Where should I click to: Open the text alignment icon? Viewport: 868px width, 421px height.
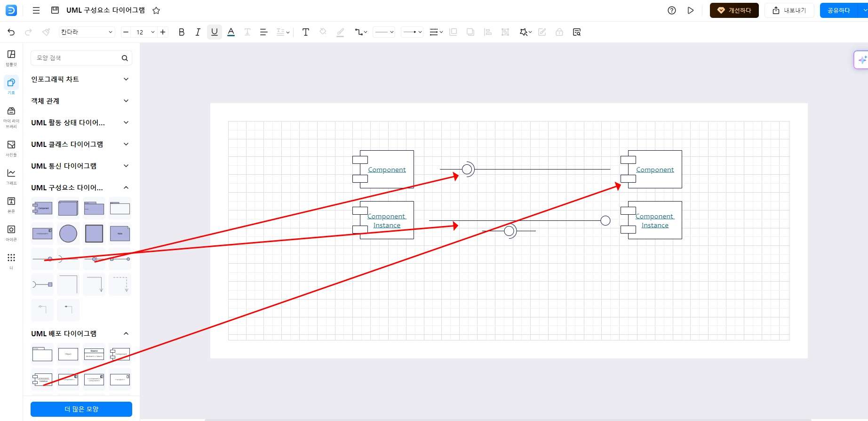click(x=263, y=32)
